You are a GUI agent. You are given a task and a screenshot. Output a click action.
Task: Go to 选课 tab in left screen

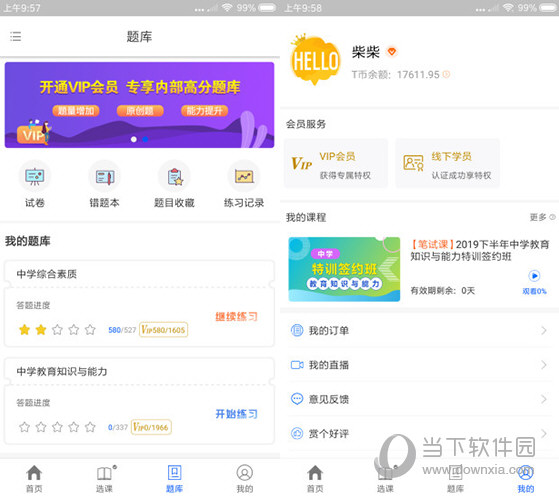[104, 479]
